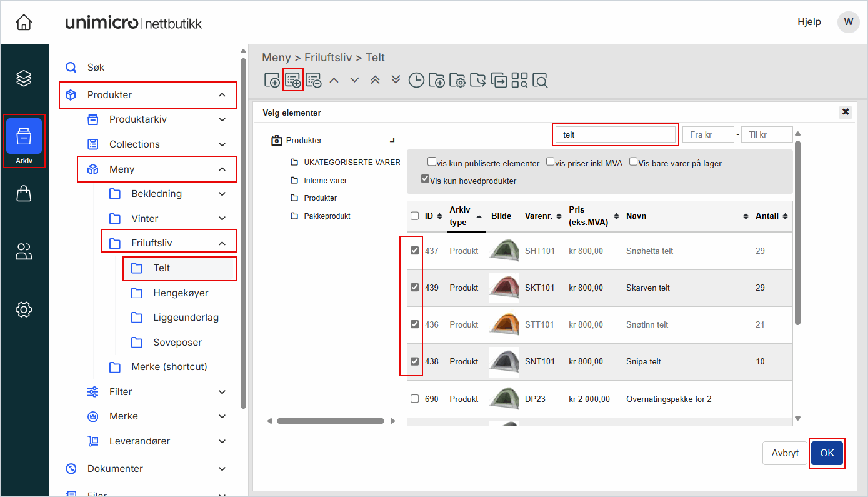868x497 pixels.
Task: Uncheck the Snøhetta telt row checkbox
Action: [x=414, y=251]
